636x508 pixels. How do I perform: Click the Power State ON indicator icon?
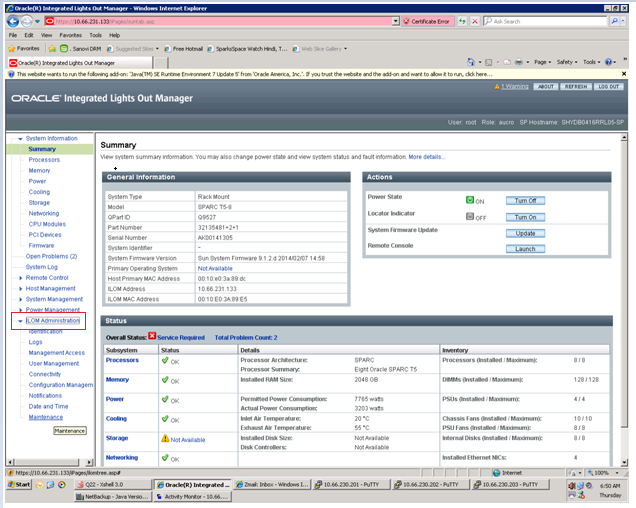[x=470, y=200]
